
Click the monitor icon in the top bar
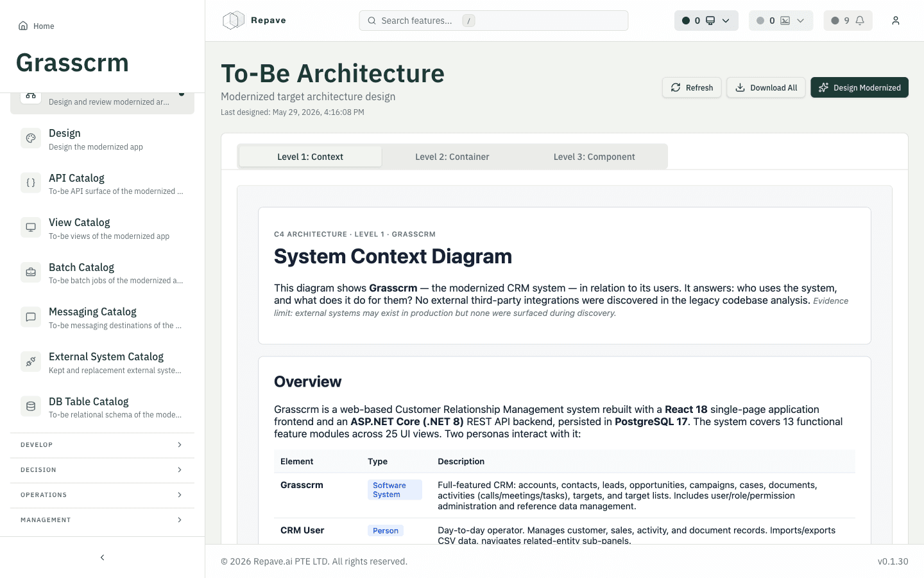click(710, 21)
